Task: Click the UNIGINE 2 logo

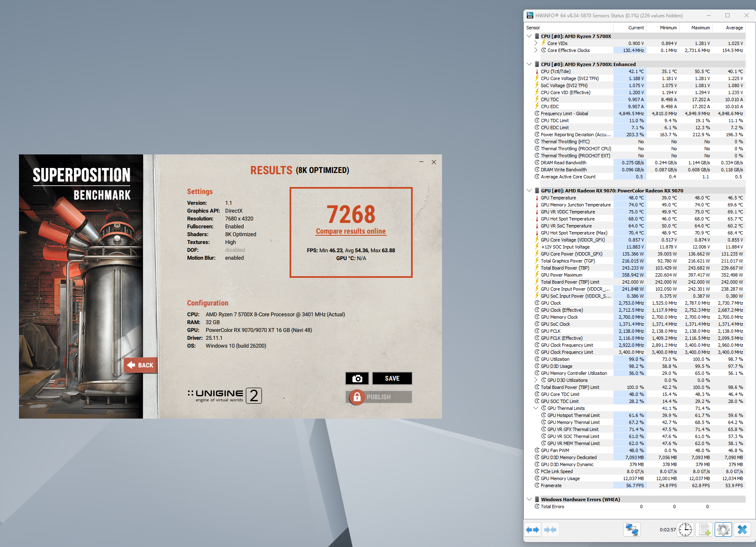Action: (x=225, y=395)
